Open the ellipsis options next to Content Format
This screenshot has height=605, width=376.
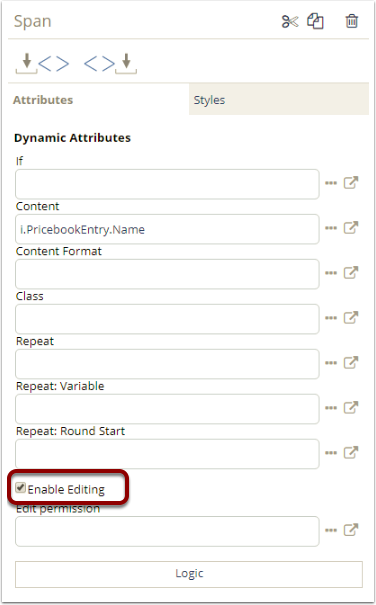[x=331, y=273]
